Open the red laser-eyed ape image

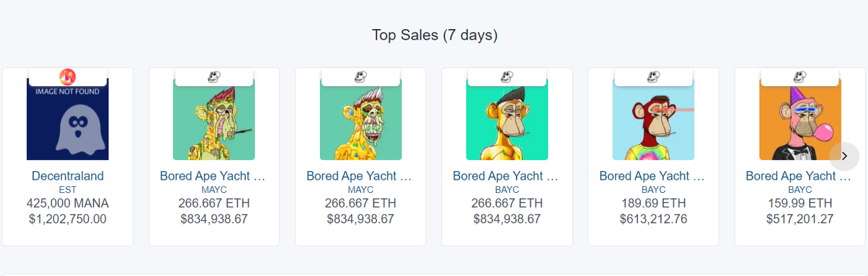tap(653, 119)
